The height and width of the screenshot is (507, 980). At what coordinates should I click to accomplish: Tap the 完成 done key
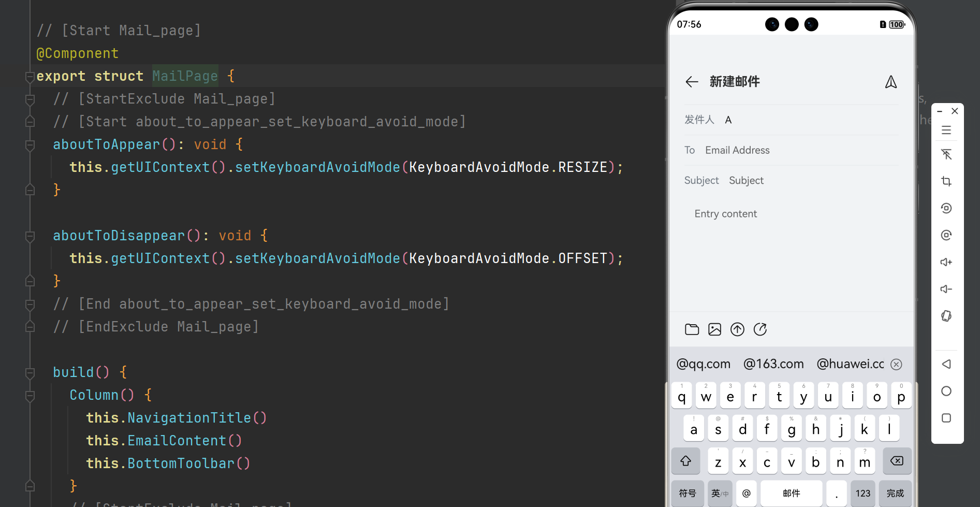(x=895, y=494)
